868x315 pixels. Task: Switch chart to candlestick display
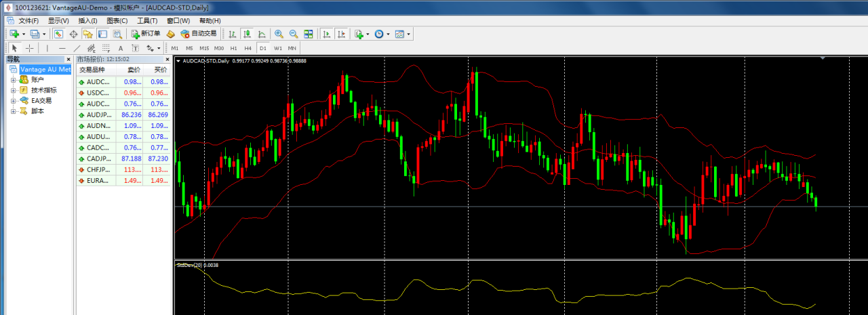tap(248, 34)
